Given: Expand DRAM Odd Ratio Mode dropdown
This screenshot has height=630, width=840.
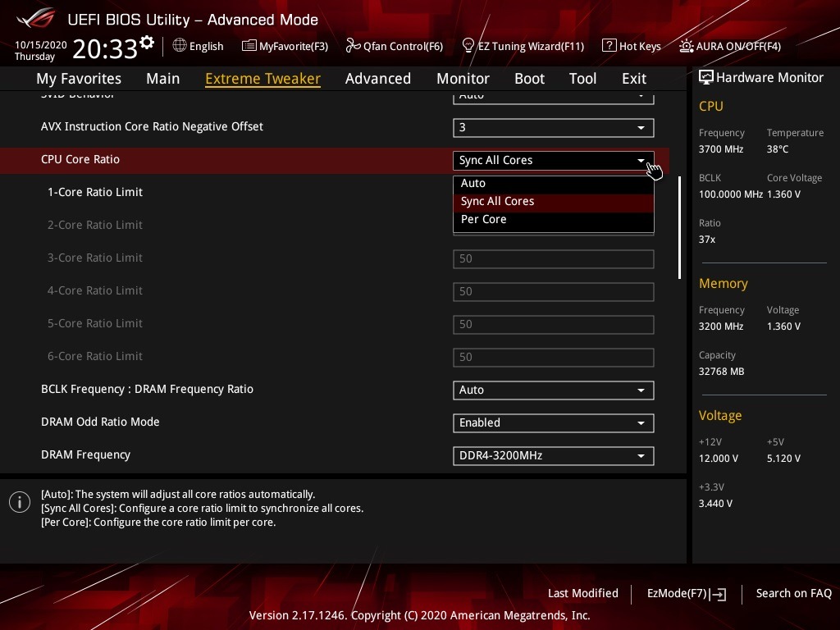Looking at the screenshot, I should (x=554, y=422).
